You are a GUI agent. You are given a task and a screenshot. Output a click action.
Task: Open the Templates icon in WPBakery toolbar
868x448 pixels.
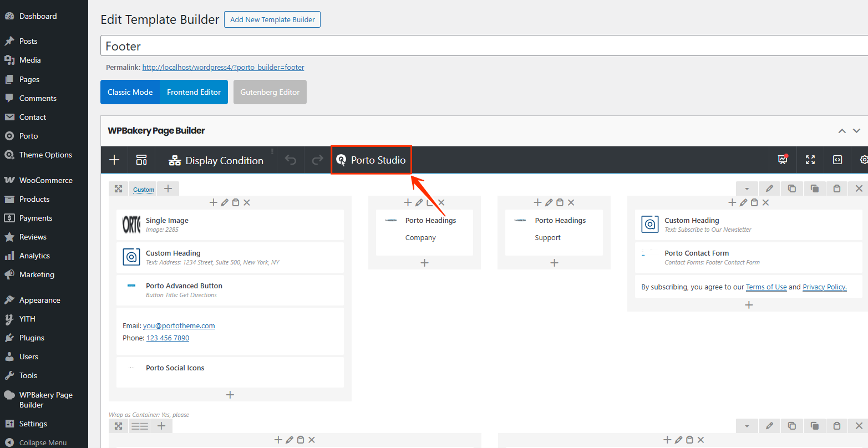click(x=141, y=160)
